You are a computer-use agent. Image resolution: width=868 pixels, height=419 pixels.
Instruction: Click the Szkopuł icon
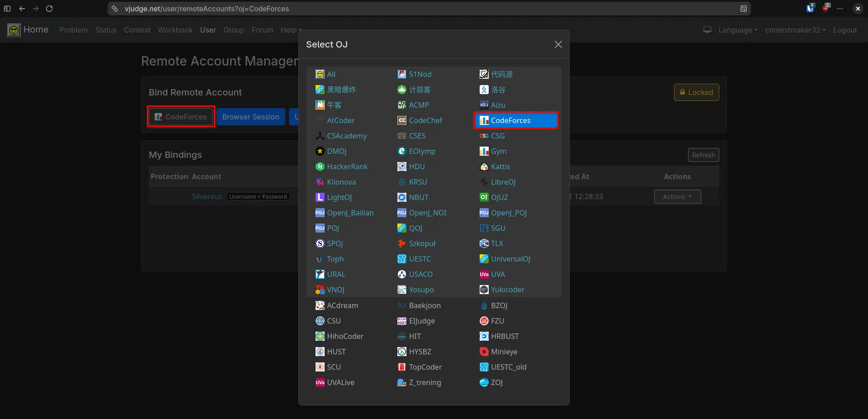402,243
